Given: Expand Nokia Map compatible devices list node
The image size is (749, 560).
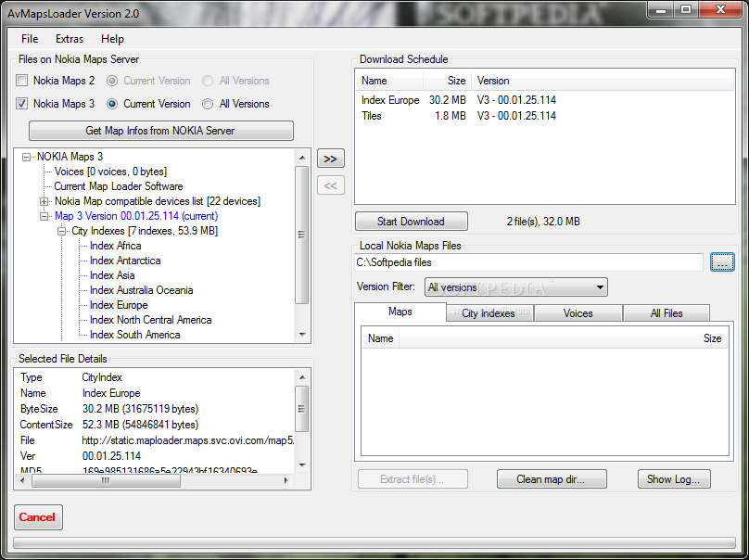Looking at the screenshot, I should (44, 201).
